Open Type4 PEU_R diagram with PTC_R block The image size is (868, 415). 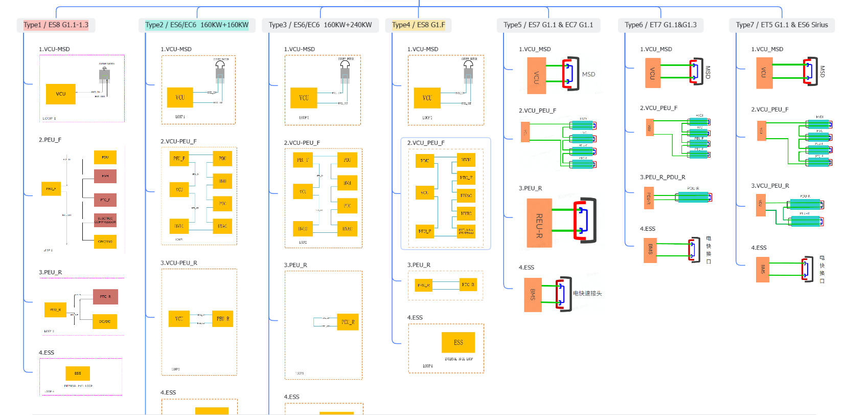(x=445, y=286)
